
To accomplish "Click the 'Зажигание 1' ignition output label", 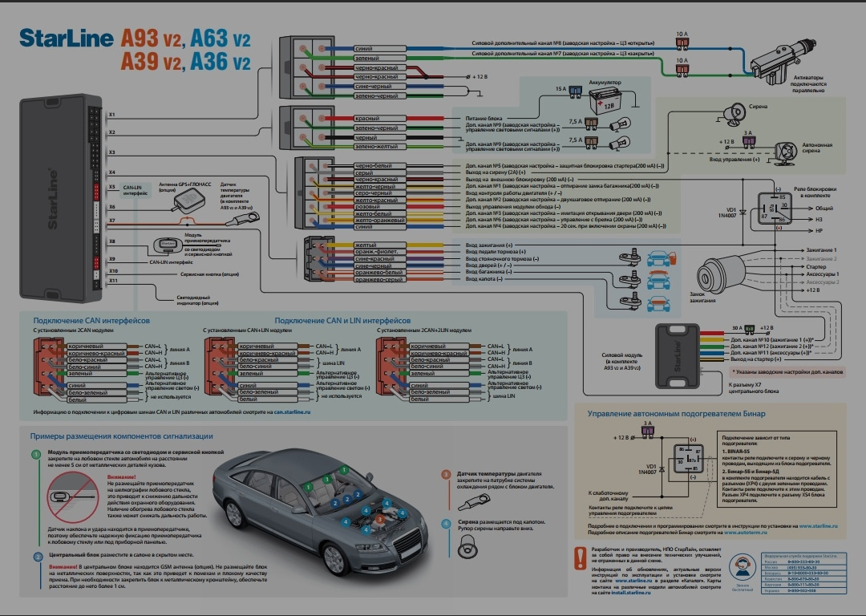I will [x=821, y=249].
